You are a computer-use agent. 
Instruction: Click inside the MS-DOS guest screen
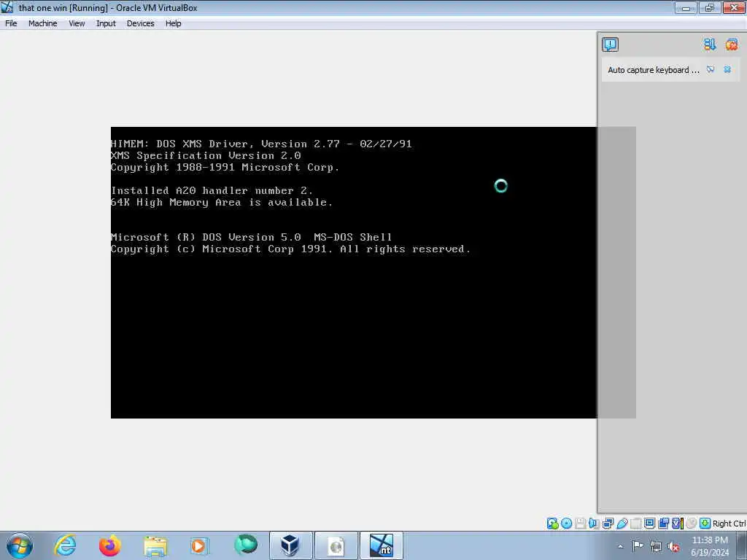click(354, 273)
